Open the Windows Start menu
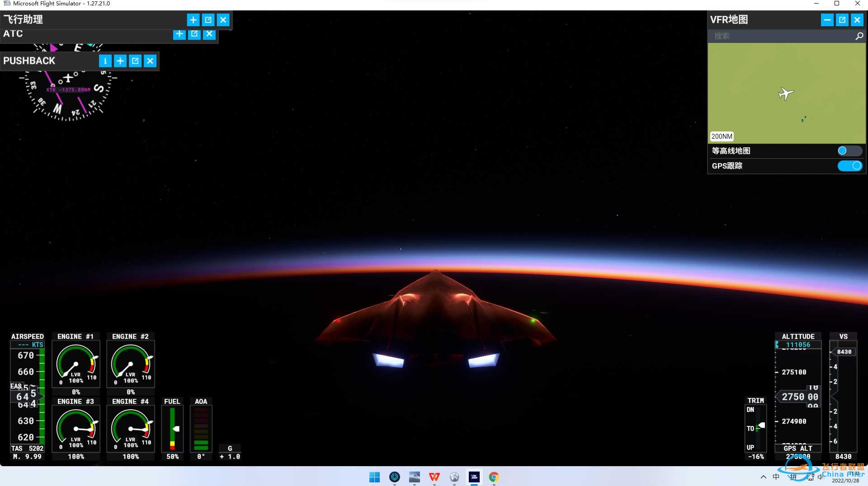 [x=374, y=477]
